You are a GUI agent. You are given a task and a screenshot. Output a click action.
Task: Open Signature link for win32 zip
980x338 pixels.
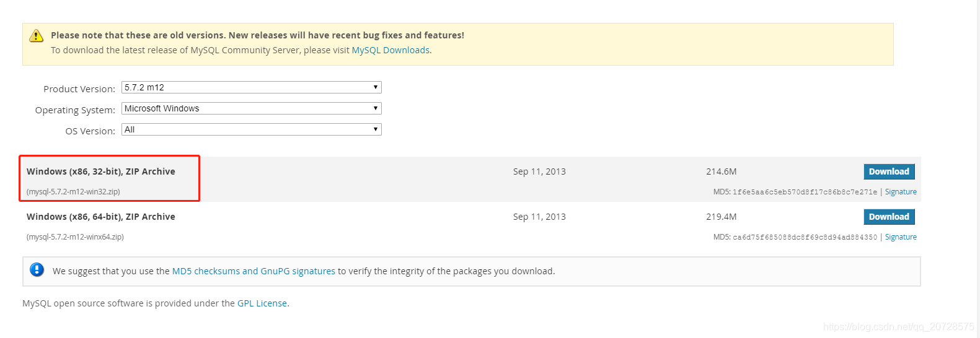pyautogui.click(x=901, y=192)
